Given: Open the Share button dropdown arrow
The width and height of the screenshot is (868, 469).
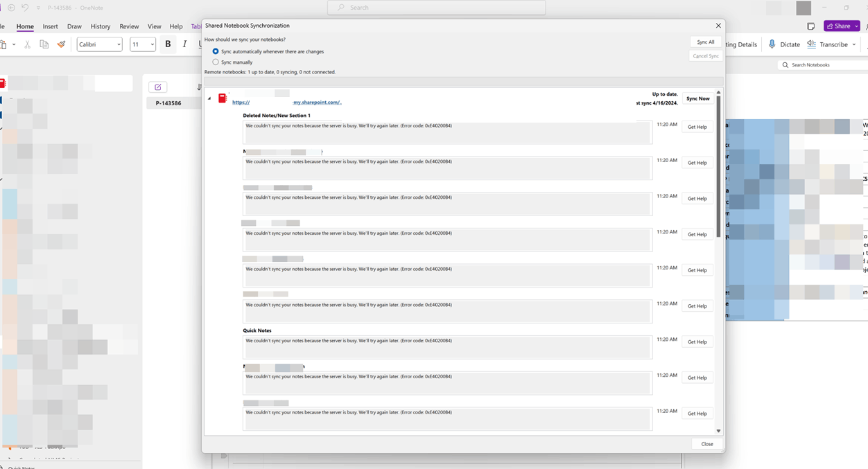Looking at the screenshot, I should point(857,26).
